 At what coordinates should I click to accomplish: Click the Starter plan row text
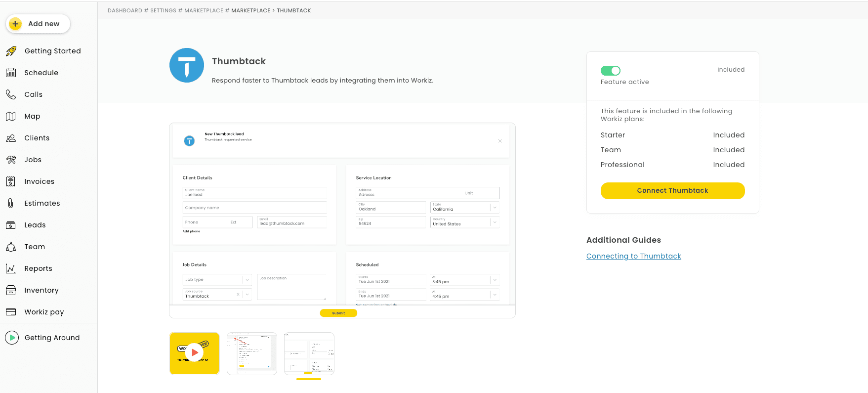click(613, 135)
